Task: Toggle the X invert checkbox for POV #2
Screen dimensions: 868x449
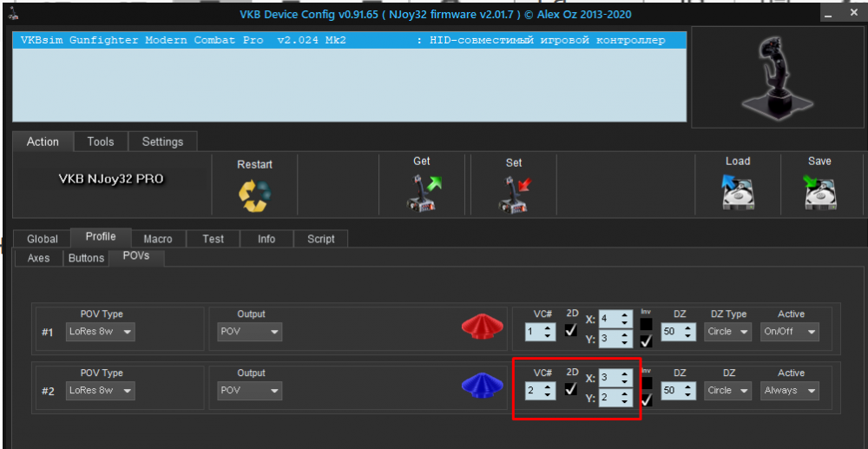Action: point(646,383)
